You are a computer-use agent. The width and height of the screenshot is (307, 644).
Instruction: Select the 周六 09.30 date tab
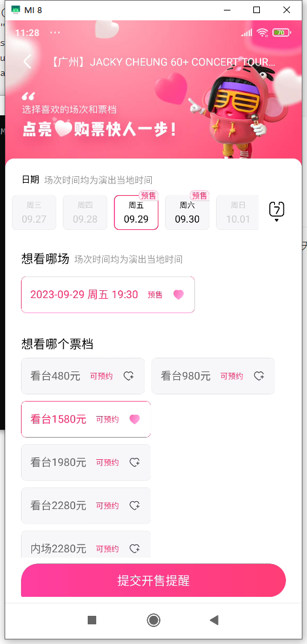[x=187, y=212]
